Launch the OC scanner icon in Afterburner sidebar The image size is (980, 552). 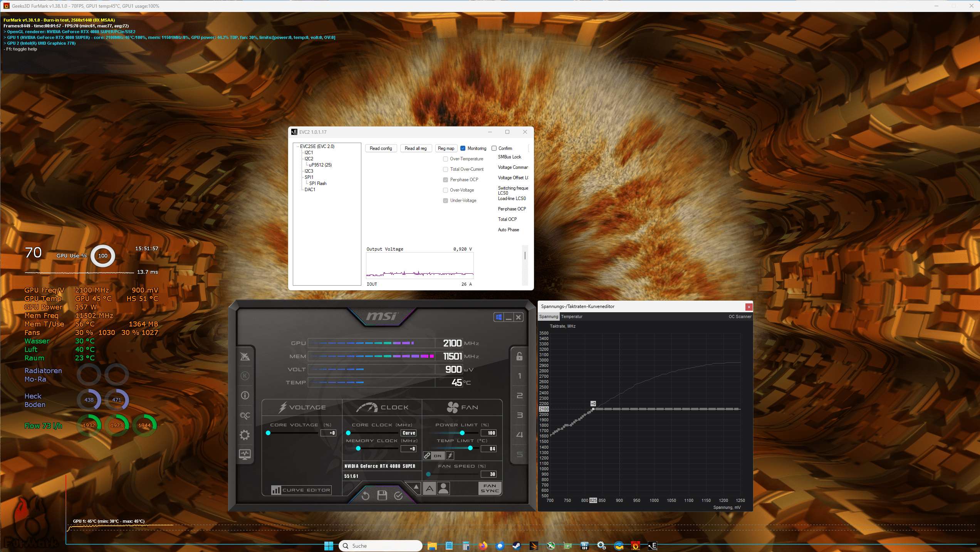coord(245,416)
